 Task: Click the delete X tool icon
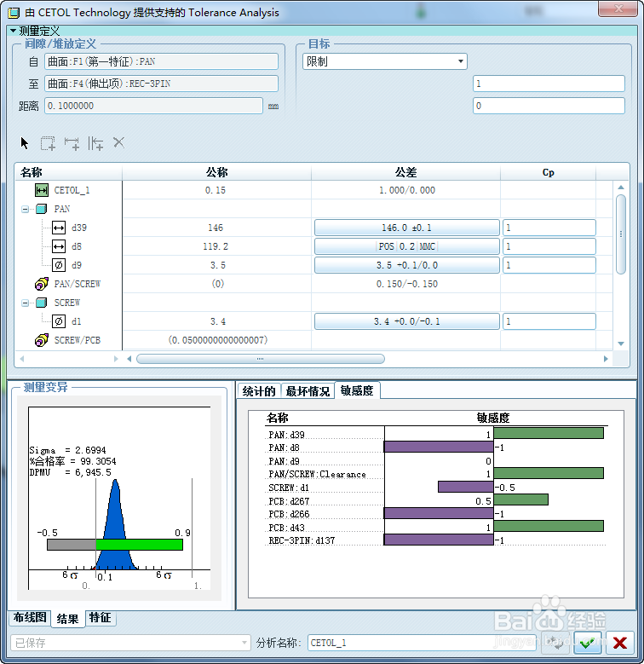(119, 142)
